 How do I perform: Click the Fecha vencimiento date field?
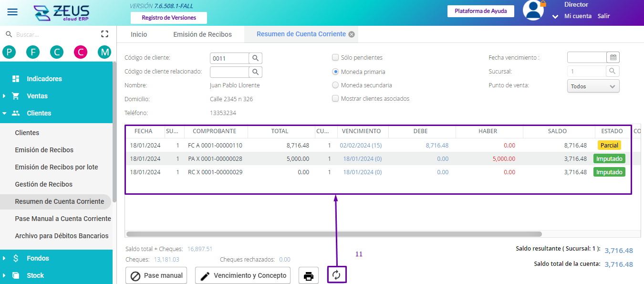[x=587, y=57]
